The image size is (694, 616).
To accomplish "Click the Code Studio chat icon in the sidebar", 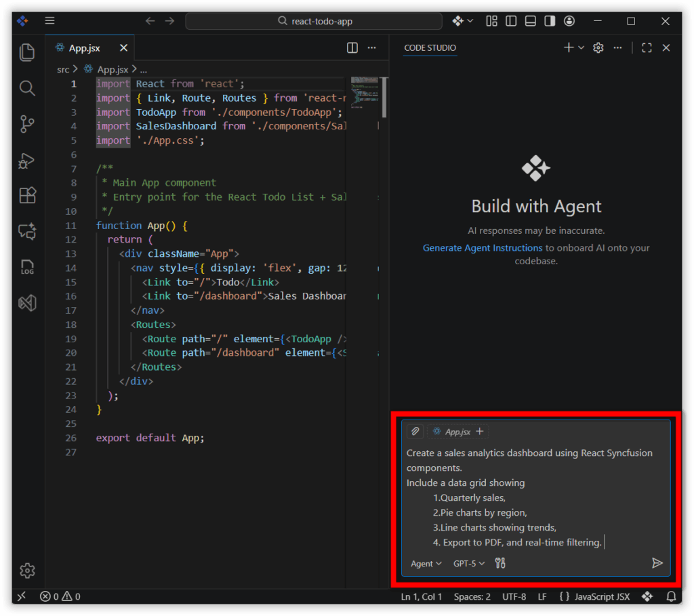I will (27, 231).
